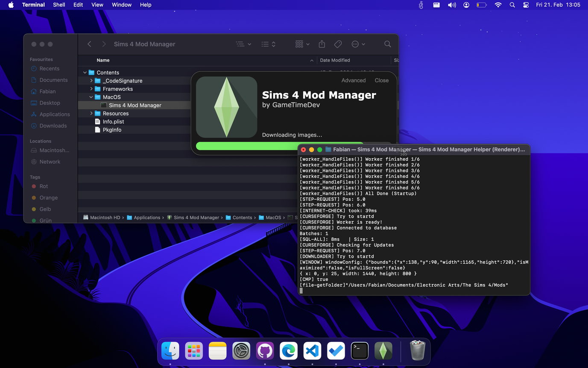Image resolution: width=588 pixels, height=368 pixels.
Task: Open the Terminal app menu
Action: 33,5
